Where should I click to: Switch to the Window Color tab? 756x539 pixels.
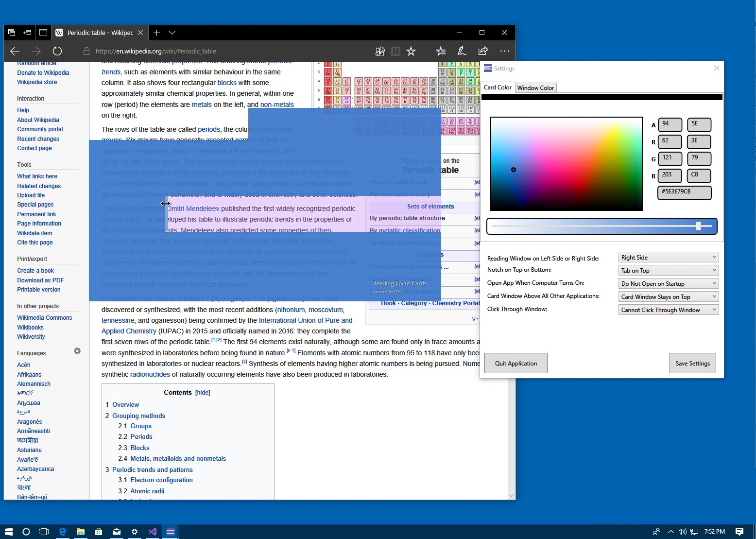point(535,88)
